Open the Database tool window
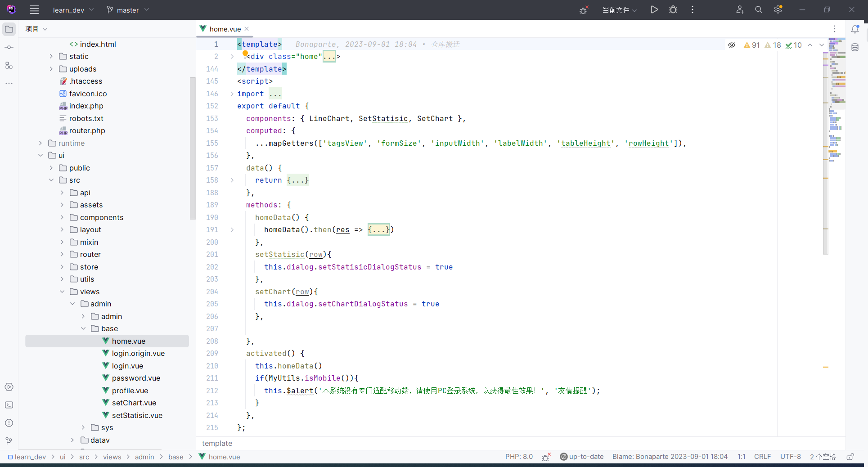This screenshot has height=467, width=868. click(x=855, y=48)
